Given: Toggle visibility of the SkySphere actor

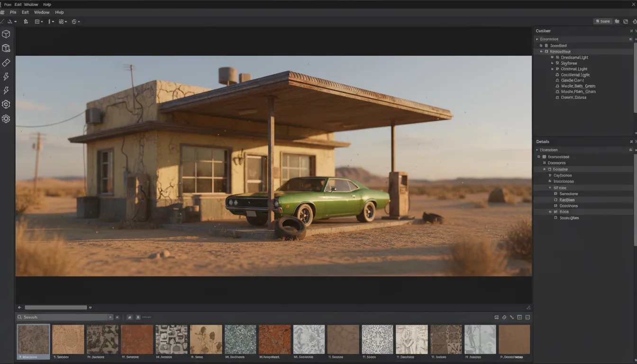Looking at the screenshot, I should [x=551, y=63].
